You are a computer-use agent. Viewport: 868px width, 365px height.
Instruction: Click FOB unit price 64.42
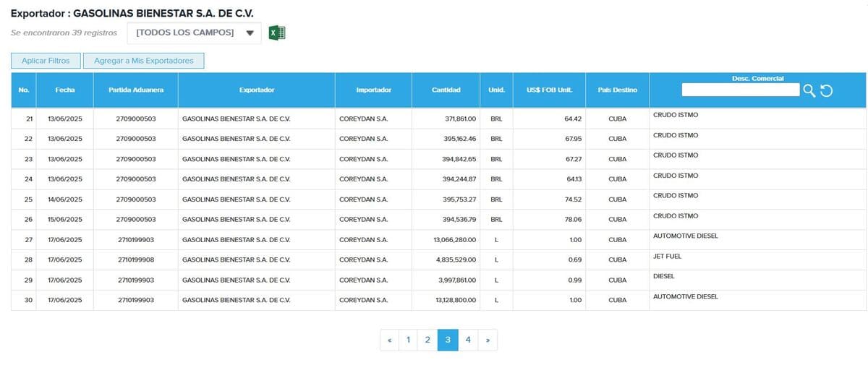(x=573, y=119)
